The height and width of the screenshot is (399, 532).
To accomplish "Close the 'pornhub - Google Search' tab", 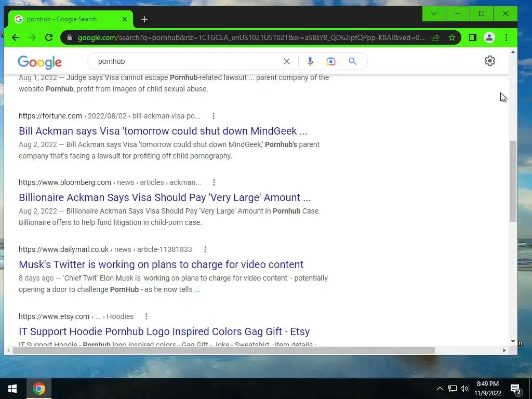I will click(x=125, y=19).
